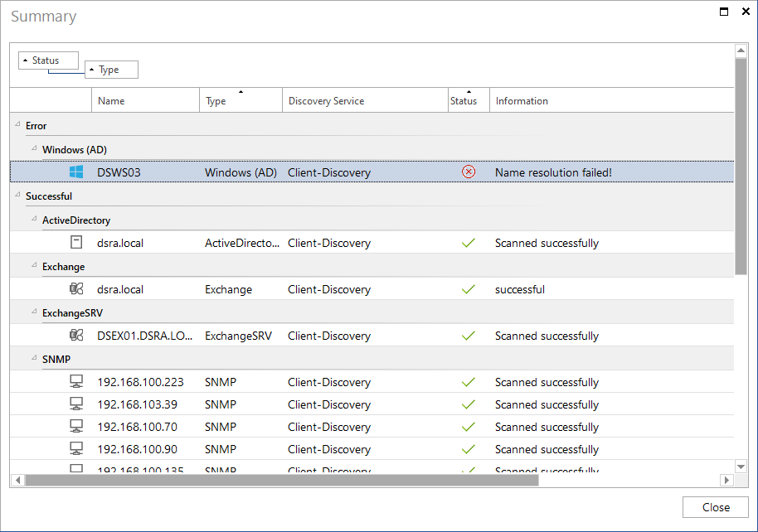This screenshot has height=532, width=758.
Task: Click the computer icon next to 192.168.100.90
Action: [x=76, y=449]
